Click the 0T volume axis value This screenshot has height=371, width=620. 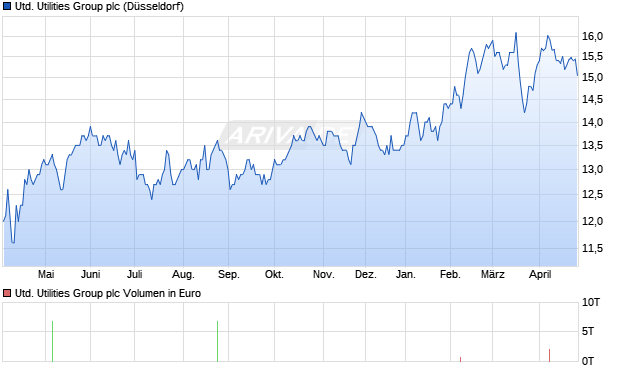pyautogui.click(x=588, y=361)
